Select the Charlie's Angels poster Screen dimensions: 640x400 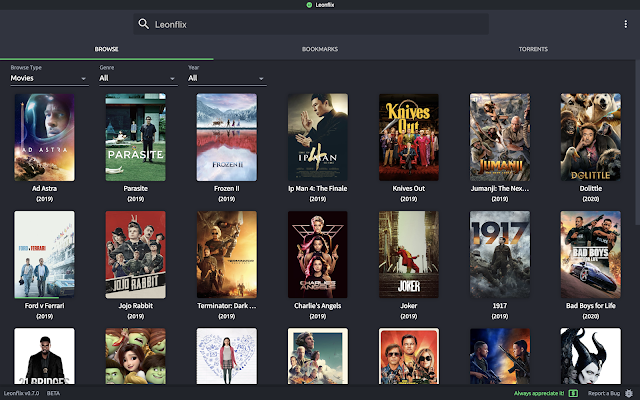(x=318, y=254)
